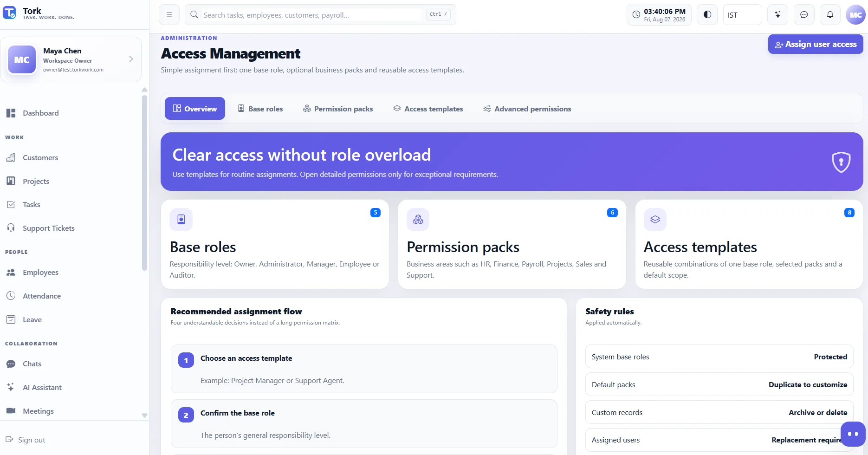Open the Permission packs card heading
This screenshot has height=455, width=868.
[x=463, y=247]
